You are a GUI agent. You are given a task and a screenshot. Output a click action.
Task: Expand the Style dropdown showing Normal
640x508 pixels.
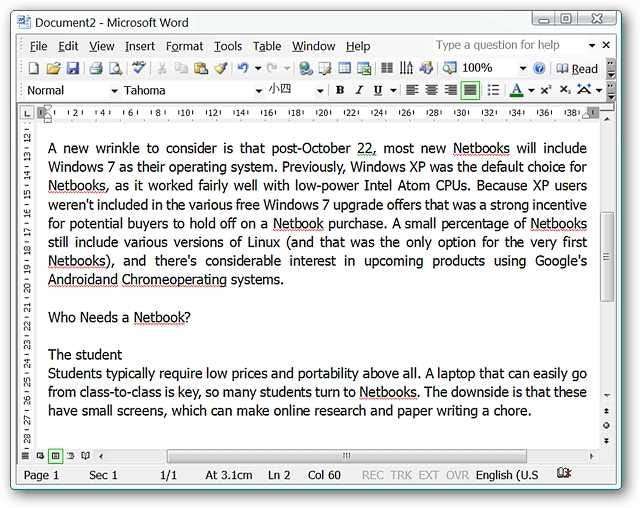pos(114,91)
